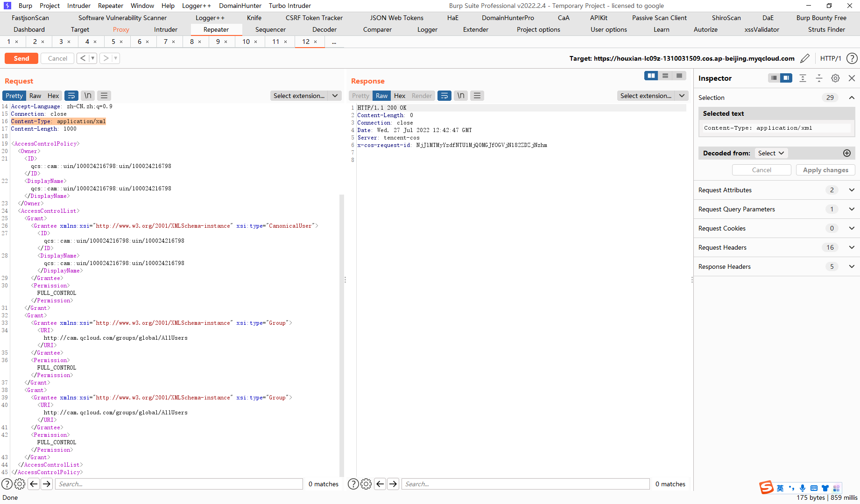The height and width of the screenshot is (504, 860).
Task: Open Repeater help question mark icon
Action: [852, 58]
